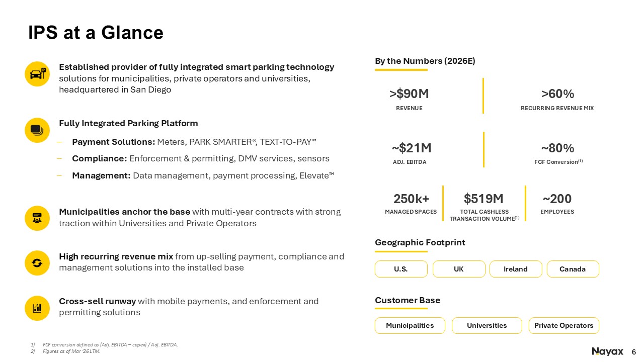This screenshot has width=644, height=362.
Task: Click the recurring revenue refresh icon
Action: (37, 262)
